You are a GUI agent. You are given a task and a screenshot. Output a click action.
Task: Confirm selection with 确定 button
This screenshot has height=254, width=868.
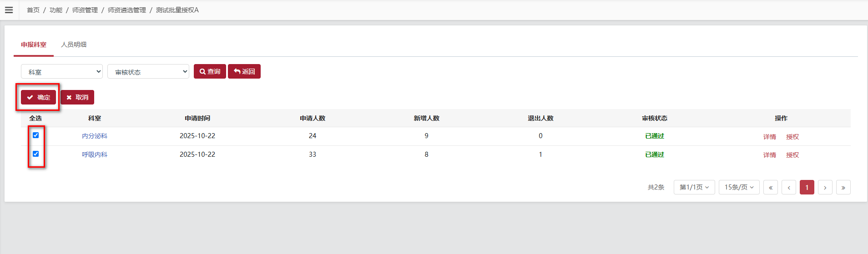pos(38,97)
